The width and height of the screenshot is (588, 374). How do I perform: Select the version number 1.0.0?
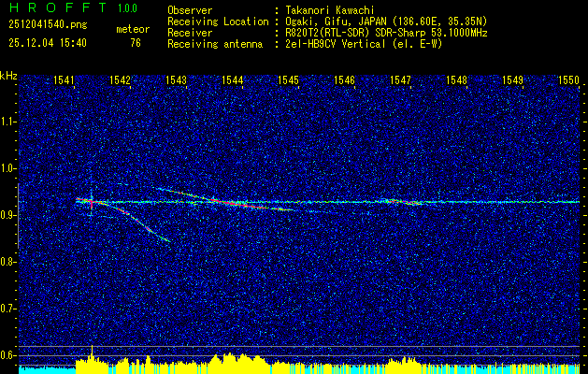click(x=127, y=8)
